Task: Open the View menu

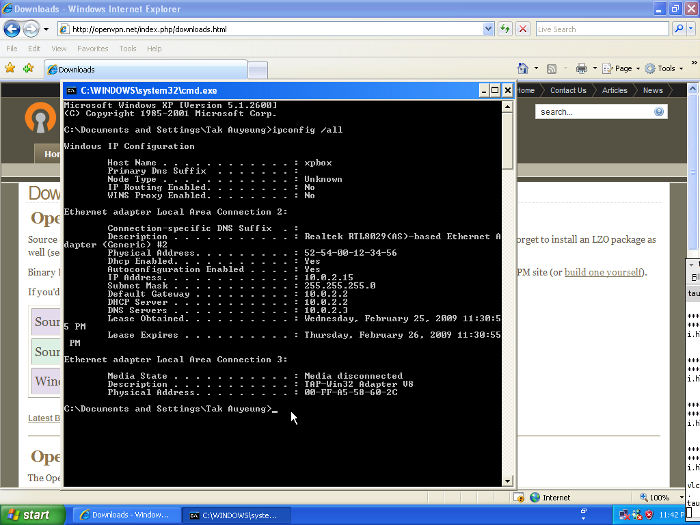Action: pos(58,49)
